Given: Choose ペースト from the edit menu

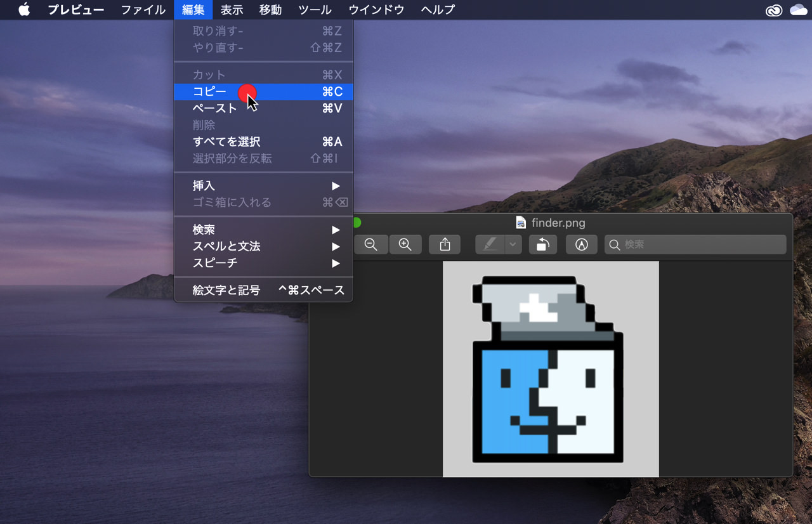Looking at the screenshot, I should [264, 108].
